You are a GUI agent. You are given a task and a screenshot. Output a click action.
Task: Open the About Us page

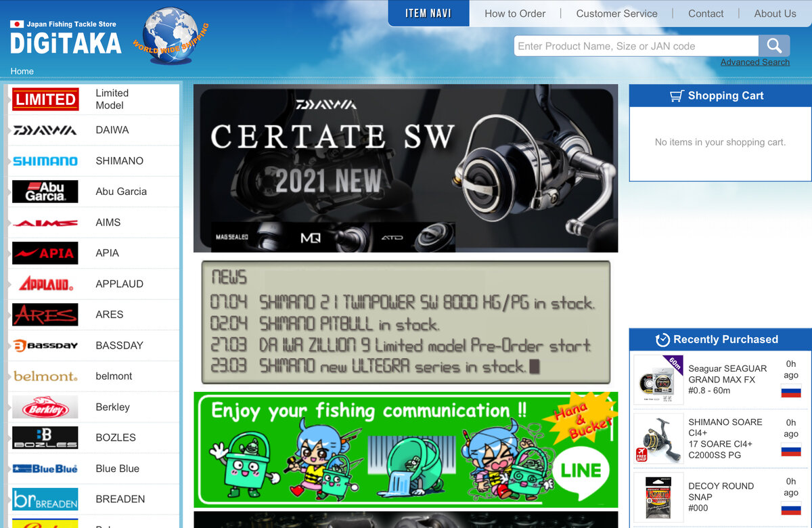pyautogui.click(x=775, y=14)
